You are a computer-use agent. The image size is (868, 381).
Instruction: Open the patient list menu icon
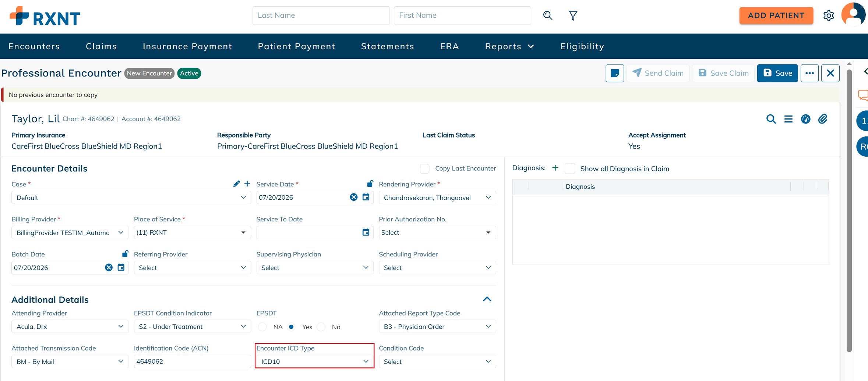[788, 119]
